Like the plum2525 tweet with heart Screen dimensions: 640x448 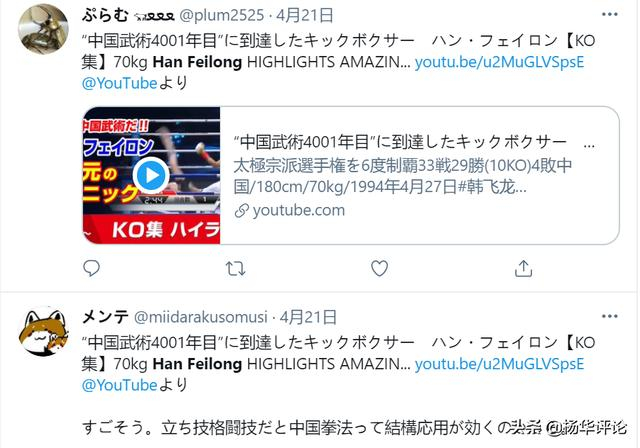pos(379,268)
